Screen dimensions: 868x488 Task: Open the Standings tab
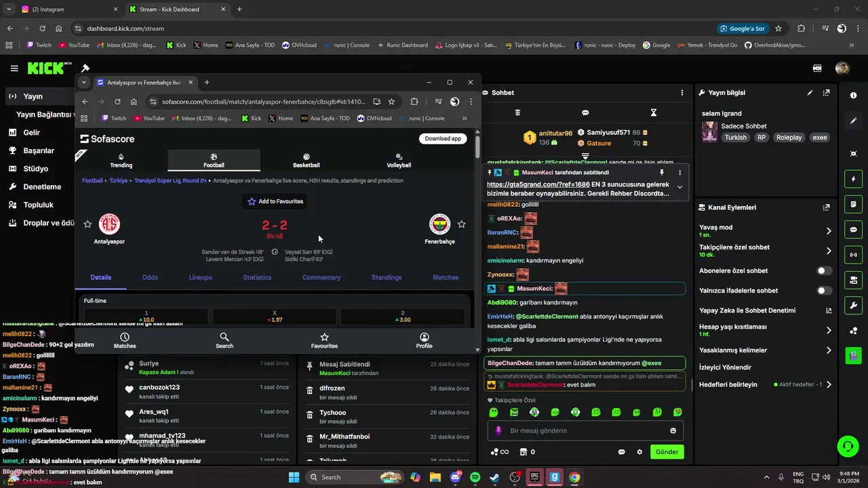click(387, 277)
